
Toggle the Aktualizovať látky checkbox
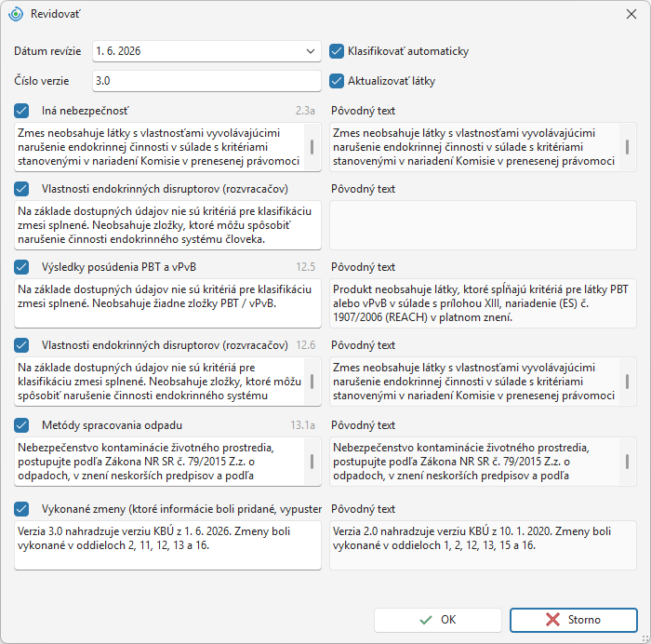click(x=337, y=81)
